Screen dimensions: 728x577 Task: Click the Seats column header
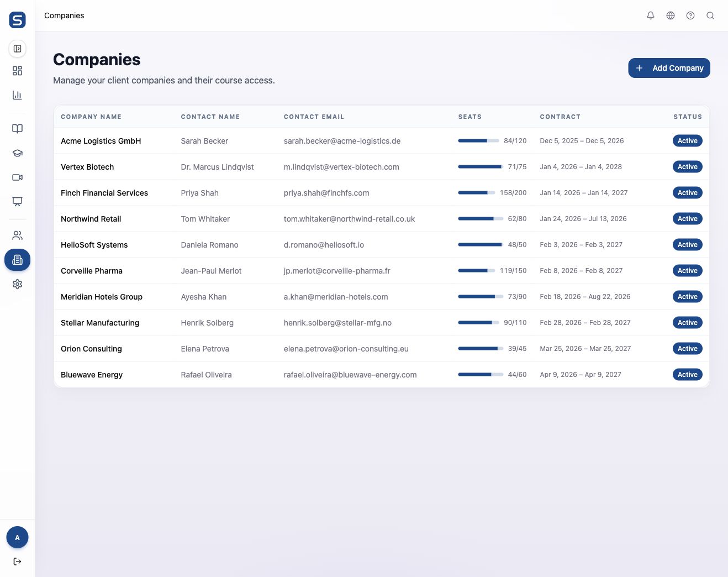[470, 117]
